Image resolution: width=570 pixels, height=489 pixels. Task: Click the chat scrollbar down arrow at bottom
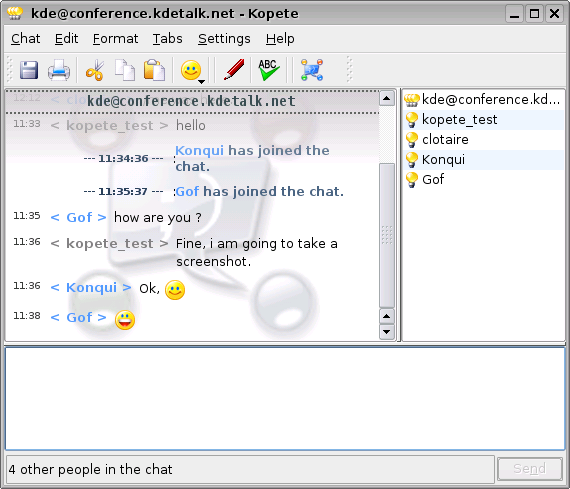click(x=387, y=332)
